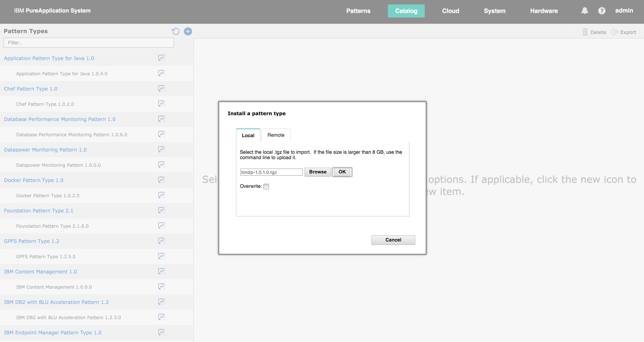Switch to the Remote tab
644x342 pixels.
coord(276,135)
